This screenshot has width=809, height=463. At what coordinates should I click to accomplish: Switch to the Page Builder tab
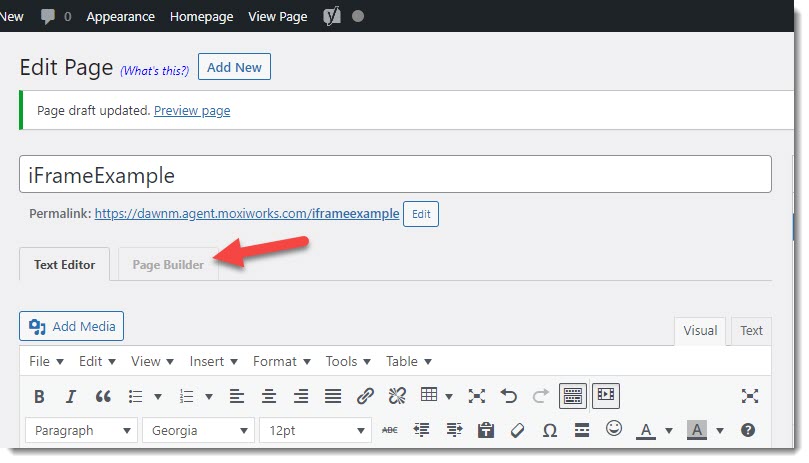click(x=168, y=265)
